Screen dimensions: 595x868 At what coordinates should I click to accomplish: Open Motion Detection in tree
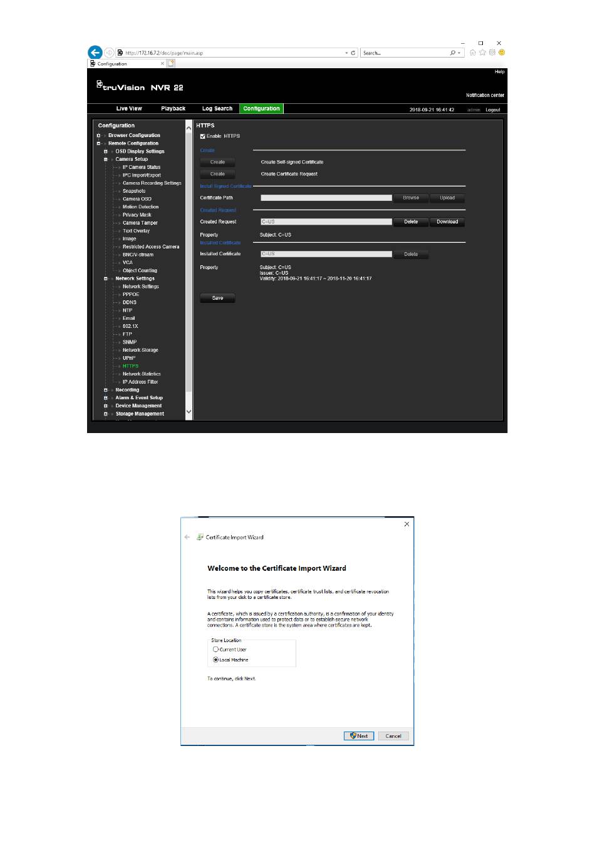coord(140,207)
